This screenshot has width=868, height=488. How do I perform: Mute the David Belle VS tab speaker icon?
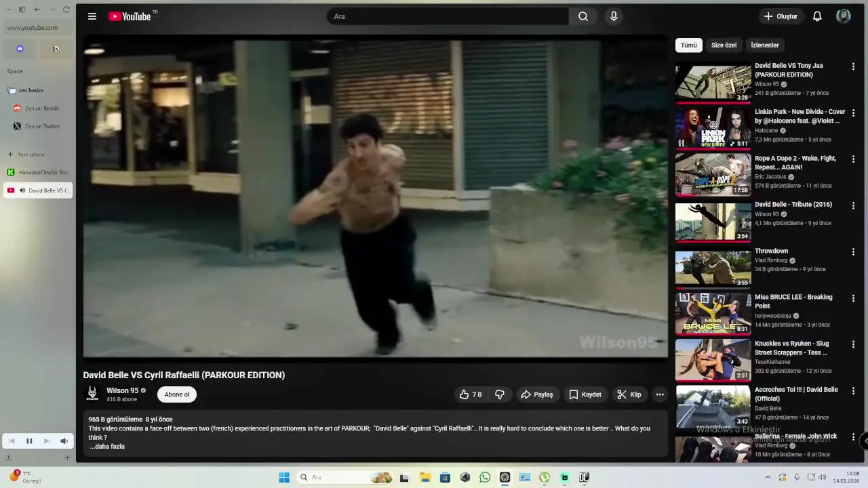tap(22, 190)
